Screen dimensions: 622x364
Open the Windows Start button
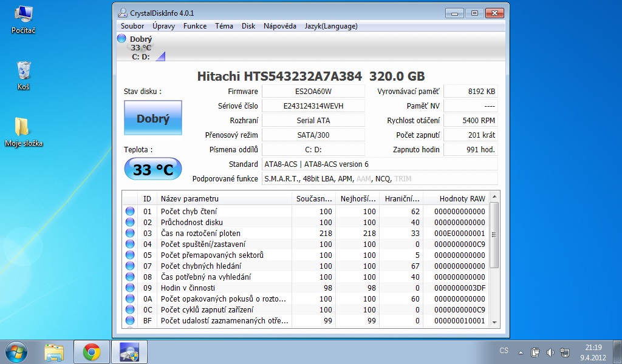point(16,352)
